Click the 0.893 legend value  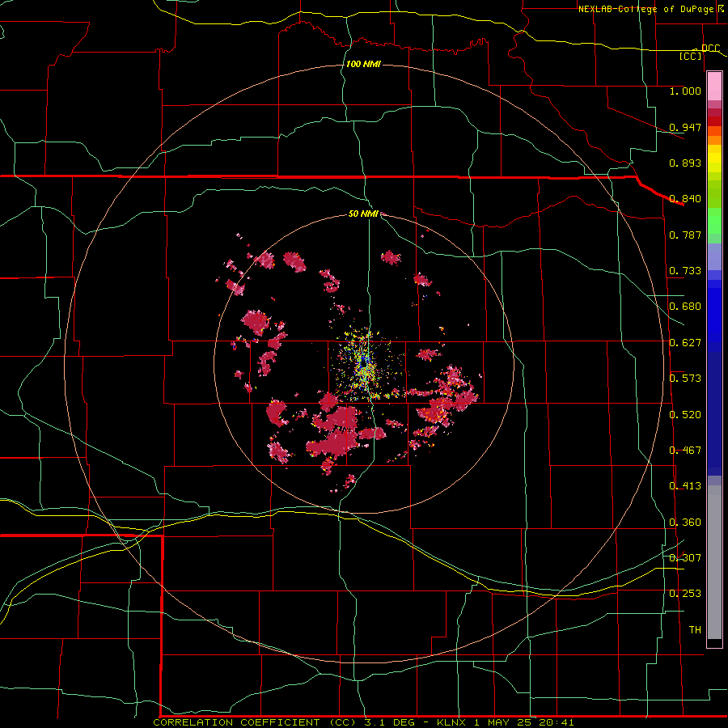pyautogui.click(x=685, y=163)
